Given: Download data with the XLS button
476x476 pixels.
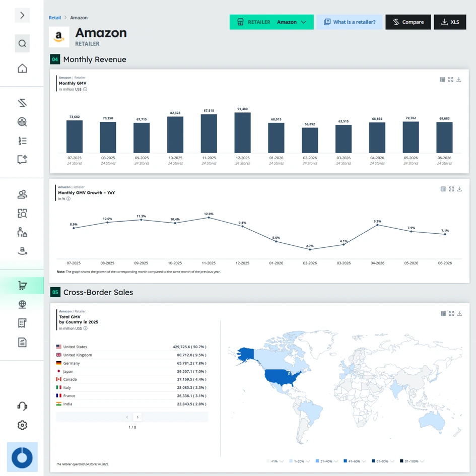Looking at the screenshot, I should point(450,22).
